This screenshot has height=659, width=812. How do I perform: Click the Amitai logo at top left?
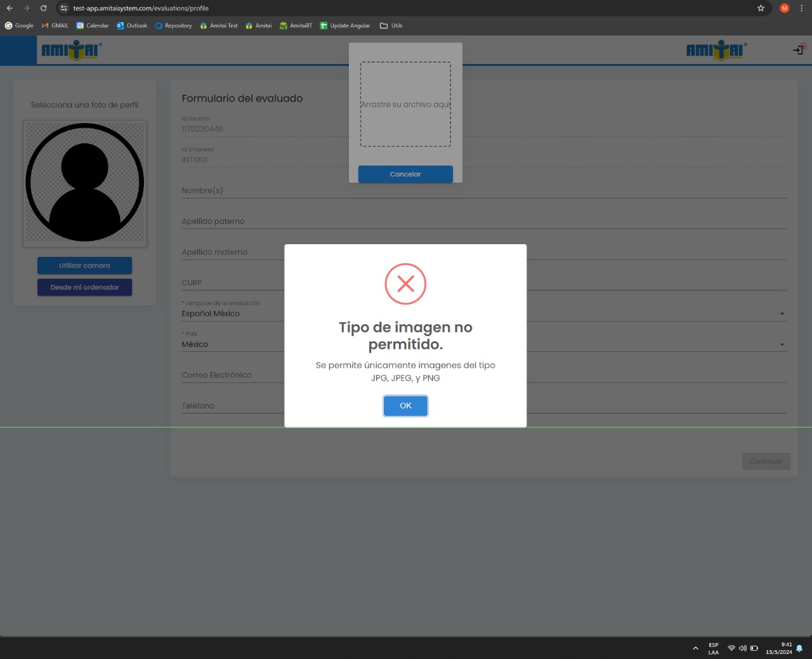point(71,50)
